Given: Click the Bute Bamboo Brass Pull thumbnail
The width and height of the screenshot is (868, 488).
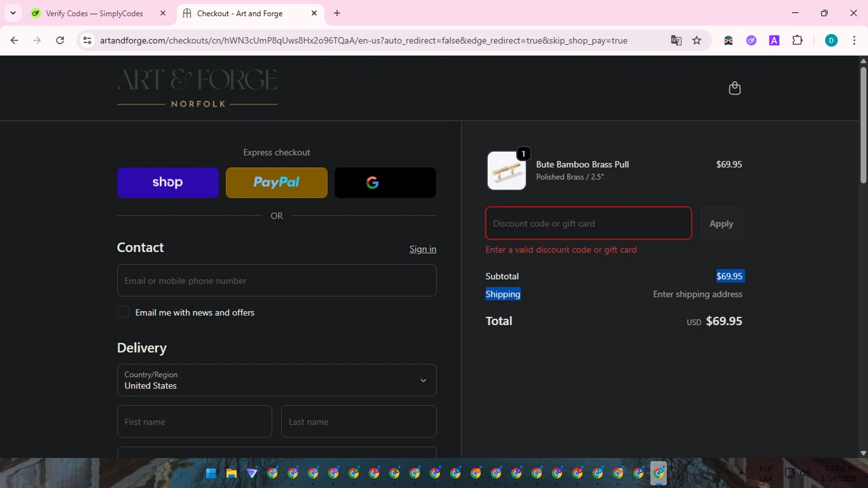Looking at the screenshot, I should tap(506, 170).
